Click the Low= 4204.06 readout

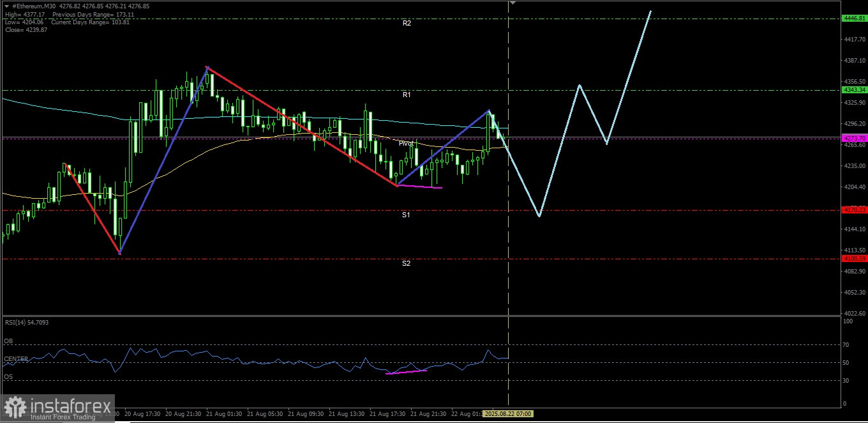[26, 22]
